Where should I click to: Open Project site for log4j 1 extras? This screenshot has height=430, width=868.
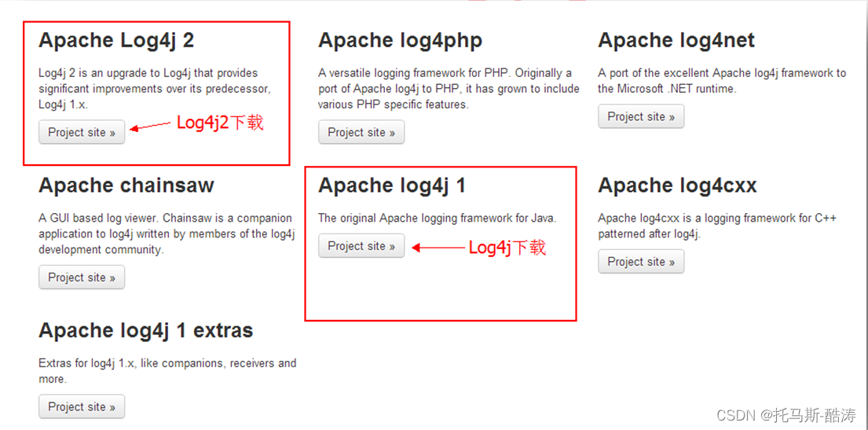tap(82, 406)
